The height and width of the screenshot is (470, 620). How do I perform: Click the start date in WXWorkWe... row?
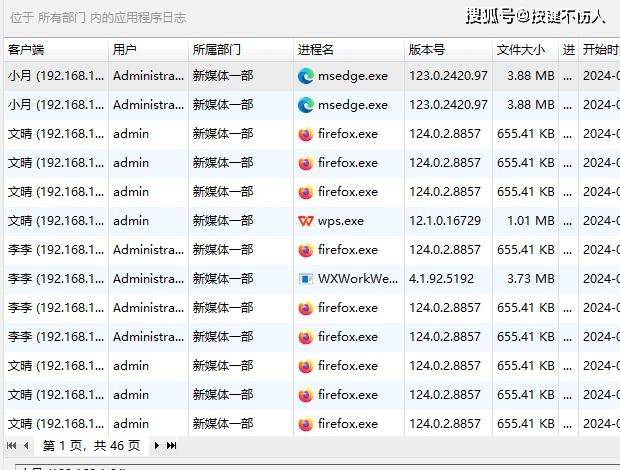[x=601, y=279]
